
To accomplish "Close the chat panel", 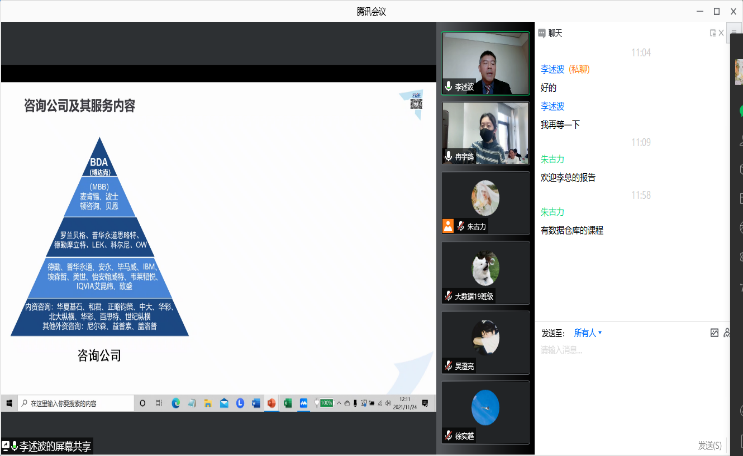I will click(x=723, y=33).
